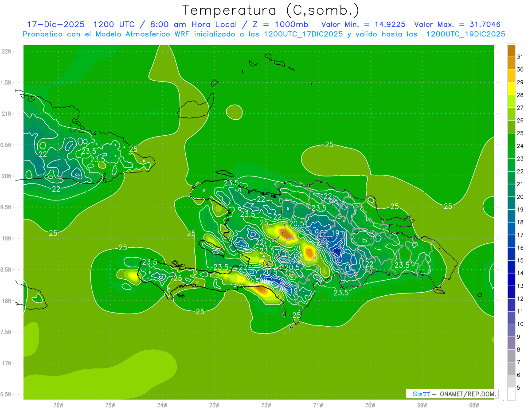Image resolution: width=532 pixels, height=411 pixels.
Task: Click gray swatch between 6 and 7
Action: click(x=511, y=369)
